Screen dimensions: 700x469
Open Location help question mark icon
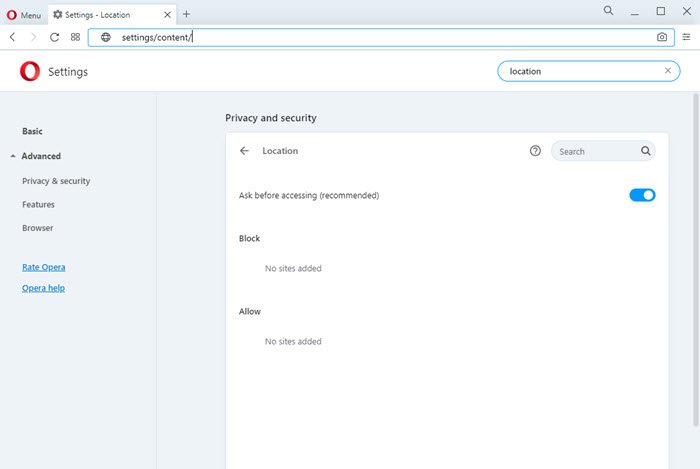535,151
